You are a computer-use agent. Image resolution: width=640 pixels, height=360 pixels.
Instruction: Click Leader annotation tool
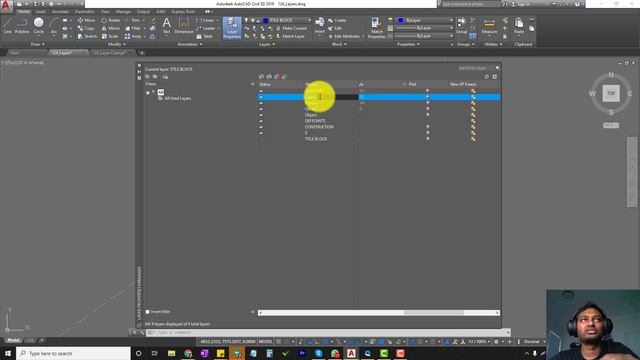[x=207, y=28]
